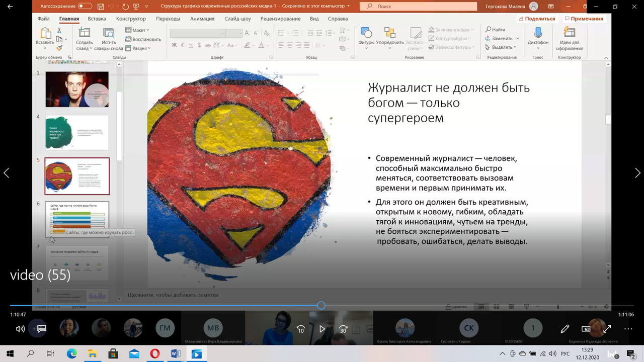
Task: Open the Конструктор tab
Action: point(131,19)
